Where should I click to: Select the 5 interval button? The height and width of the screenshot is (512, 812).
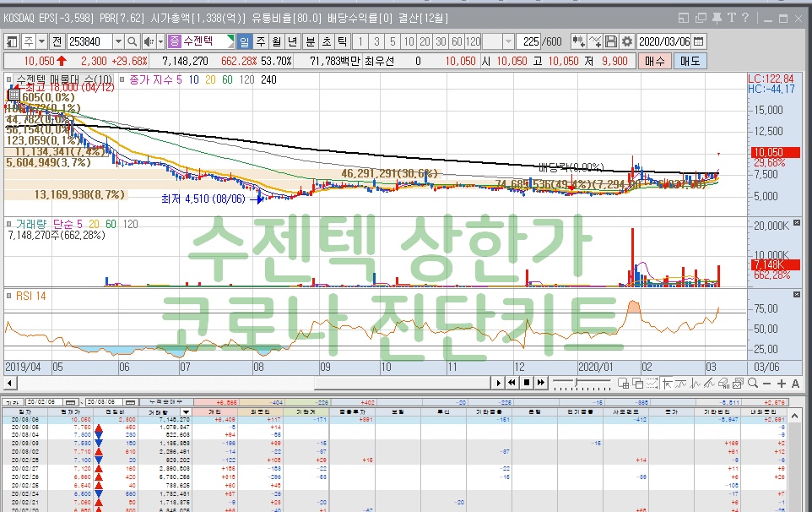[x=393, y=41]
